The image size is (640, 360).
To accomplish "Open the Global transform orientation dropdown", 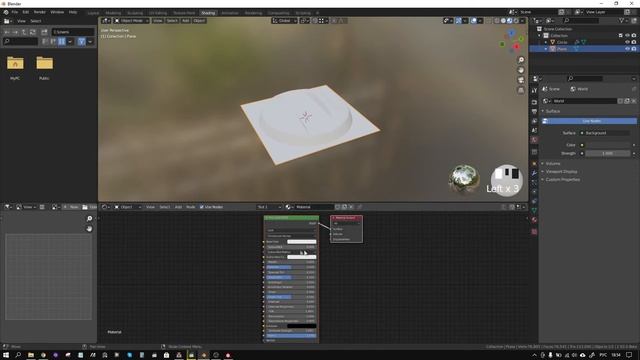I will (x=284, y=20).
